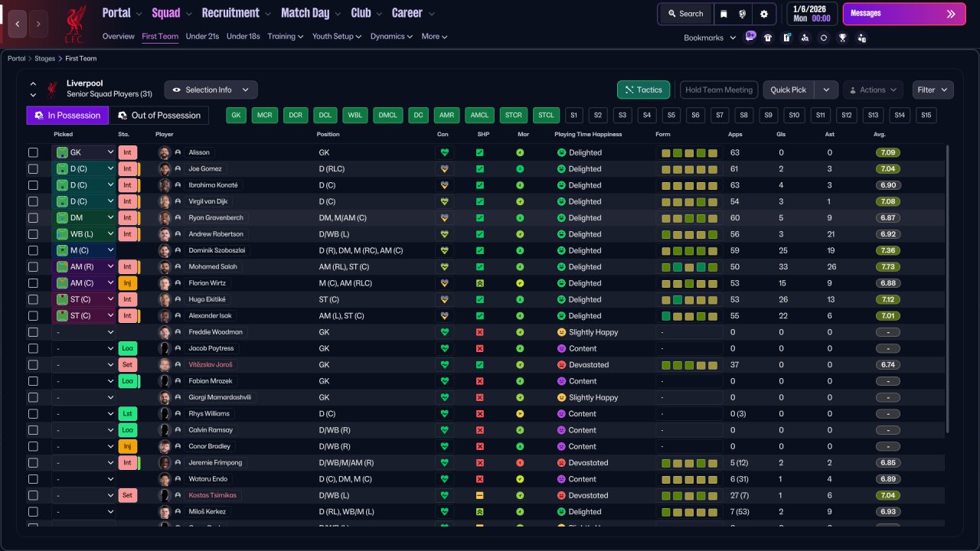Click the sharpness icon for Freddie Woodman
Viewport: 980px width, 551px height.
(480, 332)
